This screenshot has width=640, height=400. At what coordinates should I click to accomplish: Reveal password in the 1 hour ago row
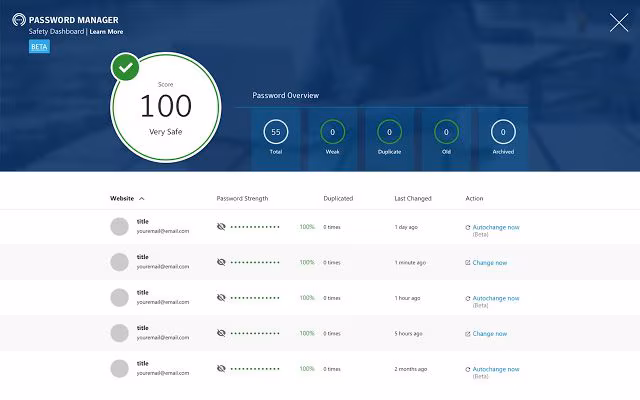[x=221, y=298]
